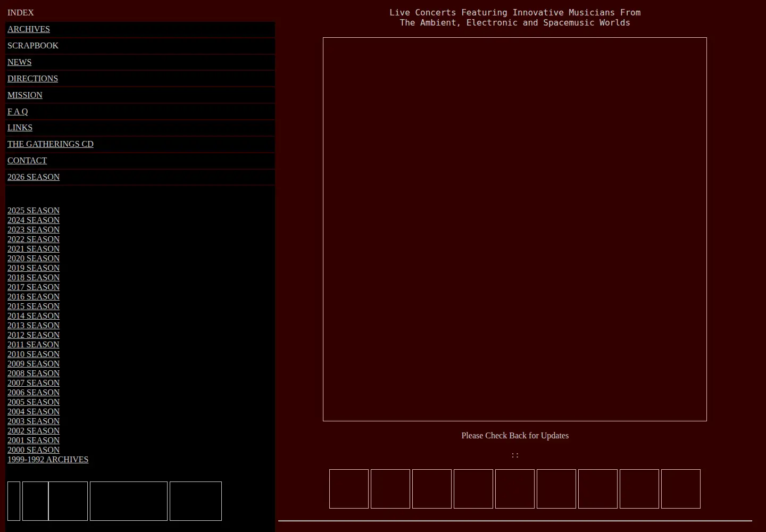Image resolution: width=766 pixels, height=532 pixels.
Task: Open the 2023 SEASON archive
Action: pos(34,230)
